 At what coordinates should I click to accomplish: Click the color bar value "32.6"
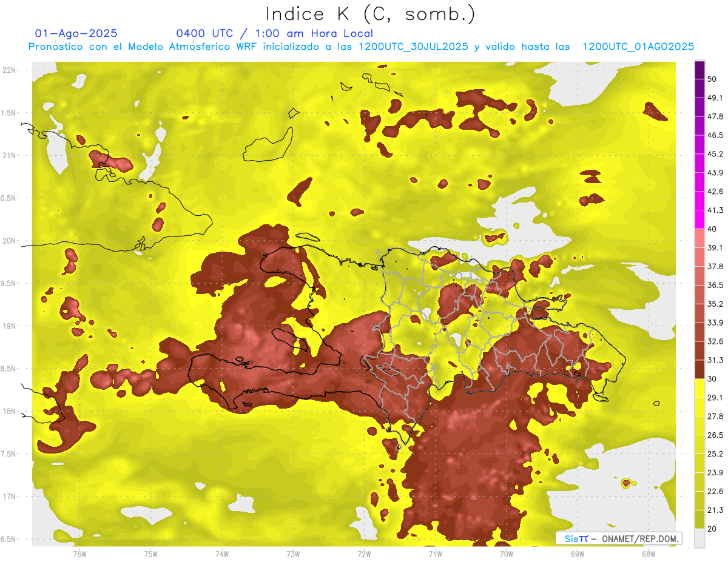tap(715, 341)
